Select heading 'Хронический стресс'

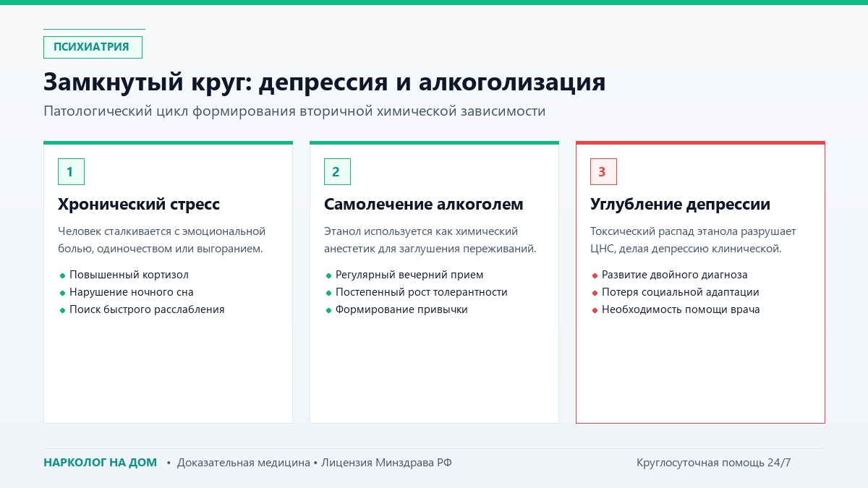139,205
